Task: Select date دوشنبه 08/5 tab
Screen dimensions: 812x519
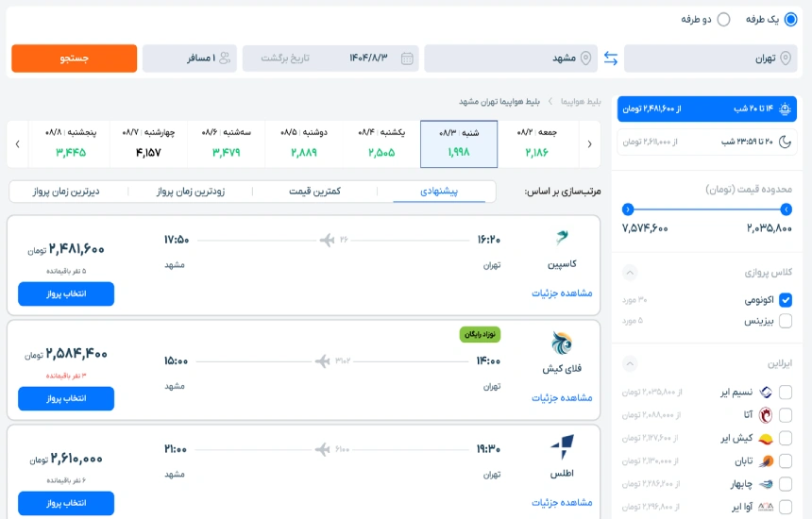Action: point(304,143)
